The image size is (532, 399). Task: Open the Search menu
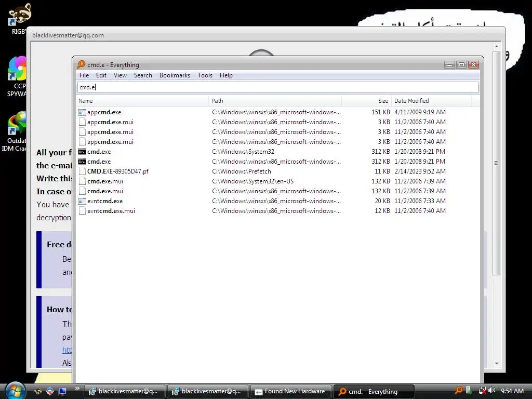coord(143,75)
